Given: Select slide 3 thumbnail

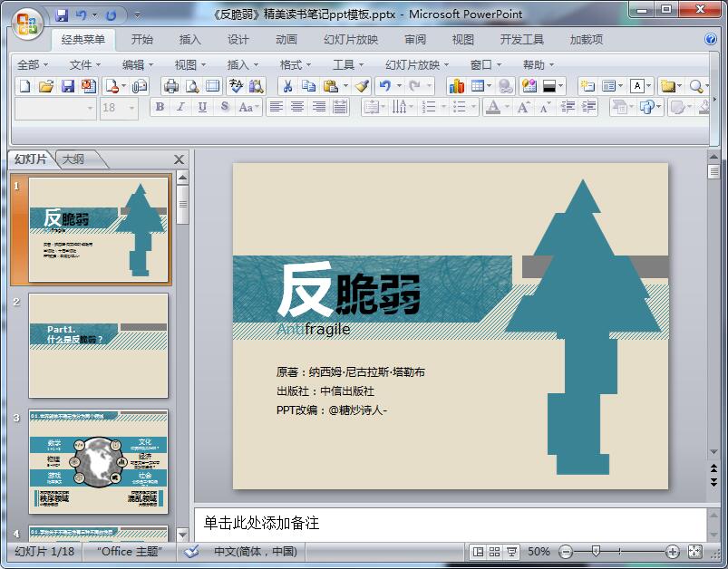Looking at the screenshot, I should [99, 461].
